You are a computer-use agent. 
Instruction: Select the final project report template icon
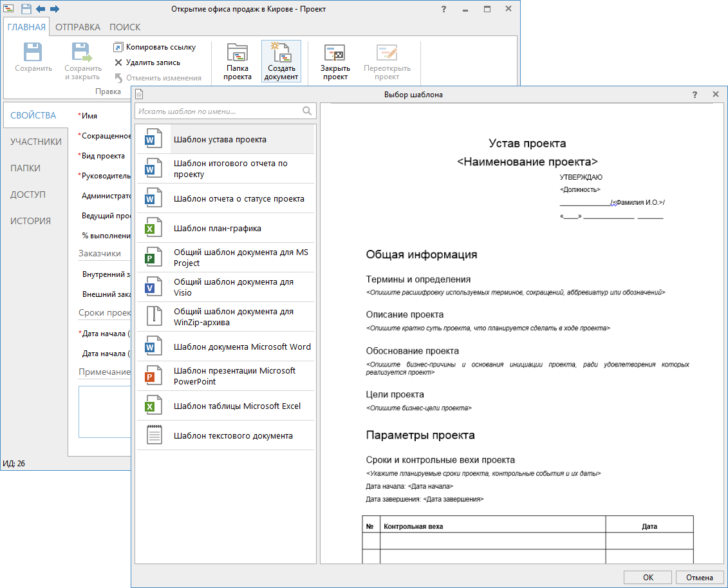coord(154,169)
